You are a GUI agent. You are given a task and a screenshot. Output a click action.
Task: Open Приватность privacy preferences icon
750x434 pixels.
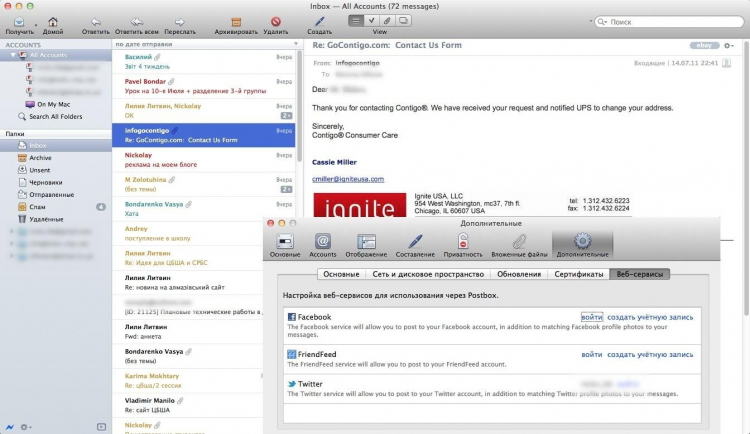point(463,246)
